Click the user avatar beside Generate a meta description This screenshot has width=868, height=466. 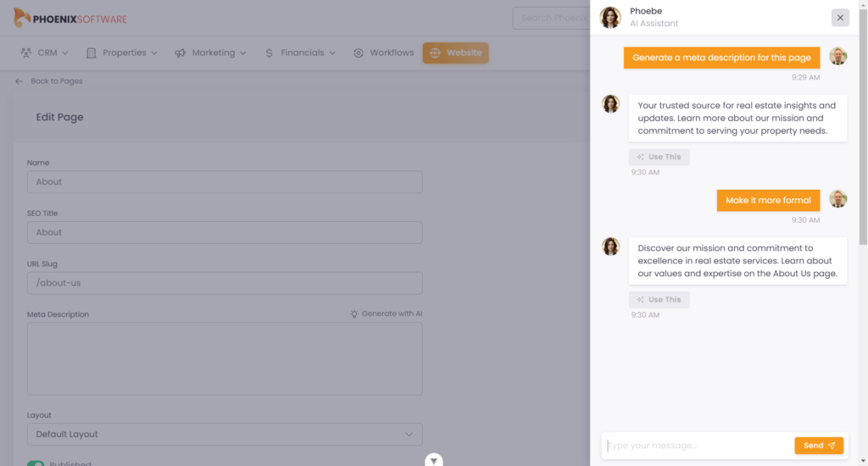(x=838, y=56)
